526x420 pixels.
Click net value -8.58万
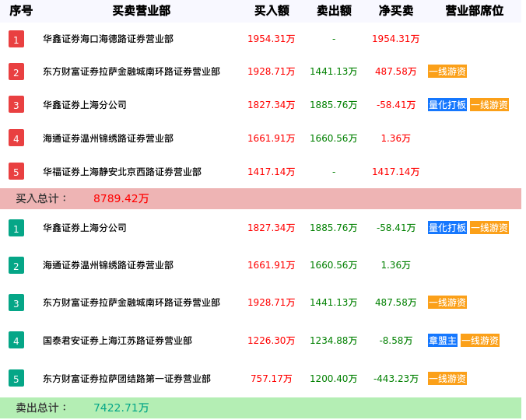[x=396, y=341]
